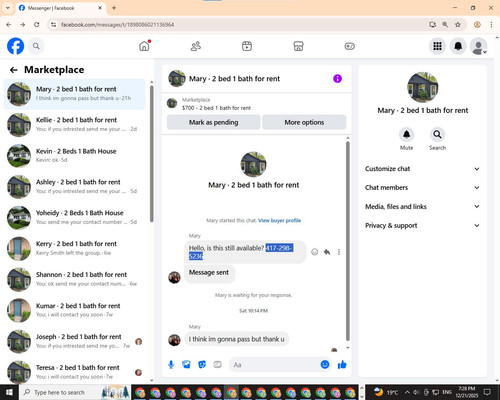
Task: Open Yoheidy - 2 Beds 1 Bath House chat
Action: (75, 217)
